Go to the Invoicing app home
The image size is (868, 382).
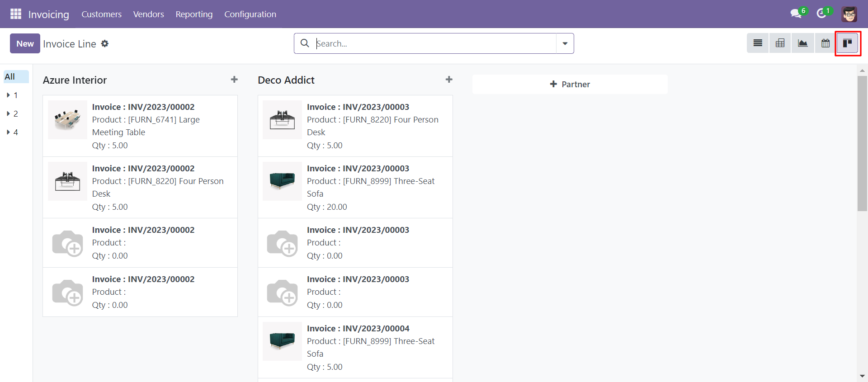[x=49, y=14]
